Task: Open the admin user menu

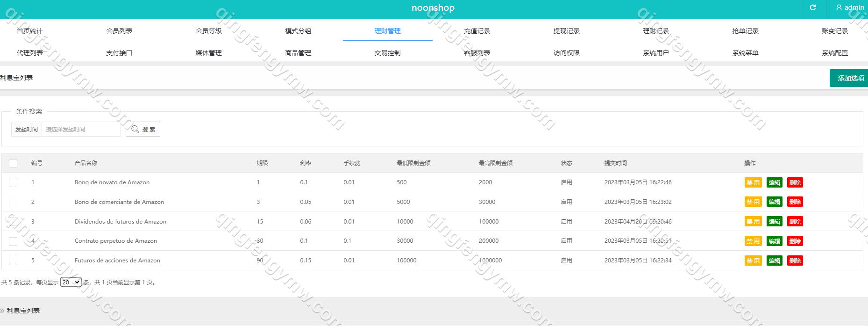Action: point(850,7)
